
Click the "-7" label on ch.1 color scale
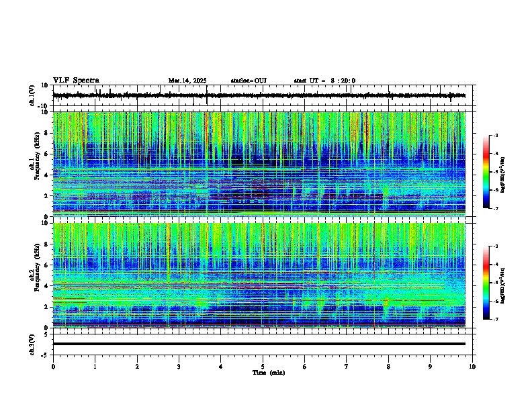(x=495, y=208)
